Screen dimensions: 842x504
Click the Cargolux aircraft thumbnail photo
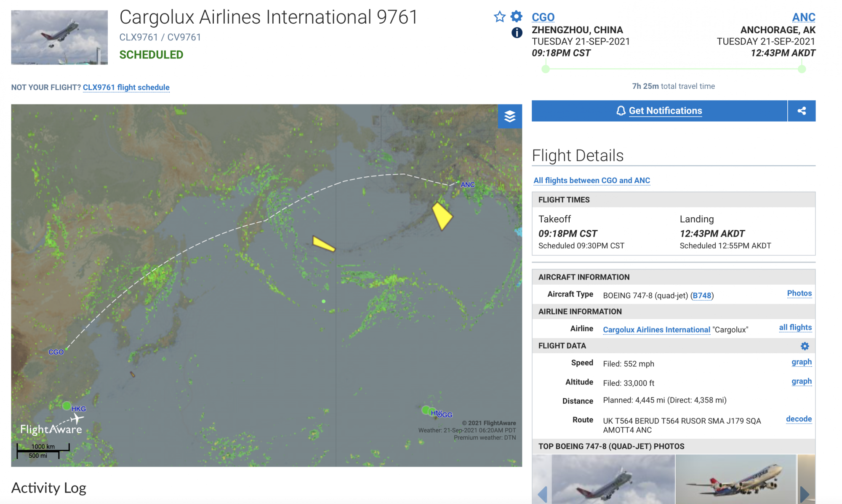point(59,37)
